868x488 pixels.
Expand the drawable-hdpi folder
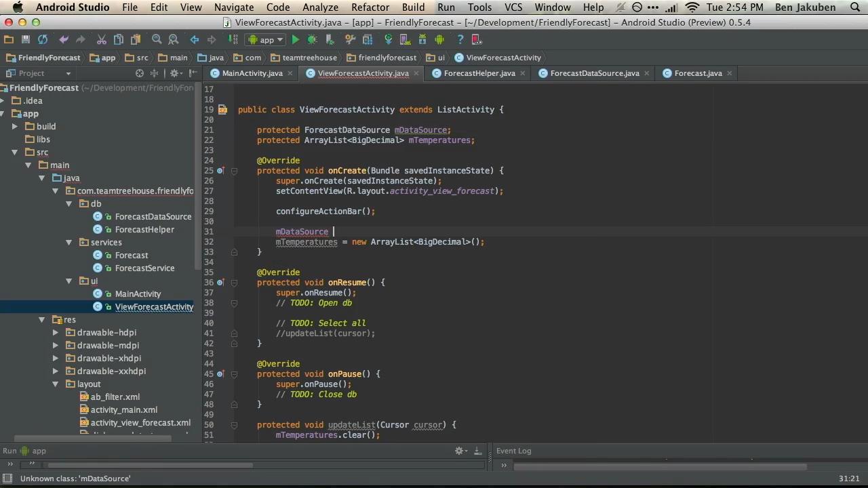pyautogui.click(x=56, y=333)
